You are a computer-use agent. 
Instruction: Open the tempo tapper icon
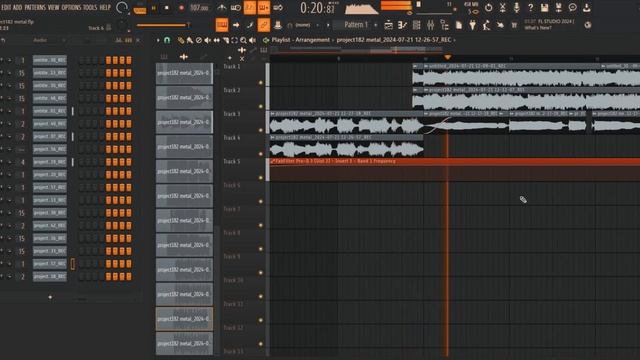487,25
